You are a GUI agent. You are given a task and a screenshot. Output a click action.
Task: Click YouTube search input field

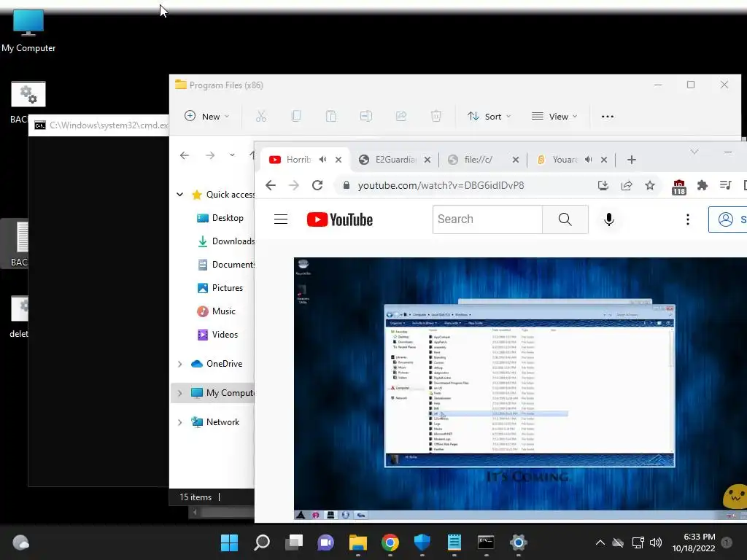pyautogui.click(x=487, y=219)
